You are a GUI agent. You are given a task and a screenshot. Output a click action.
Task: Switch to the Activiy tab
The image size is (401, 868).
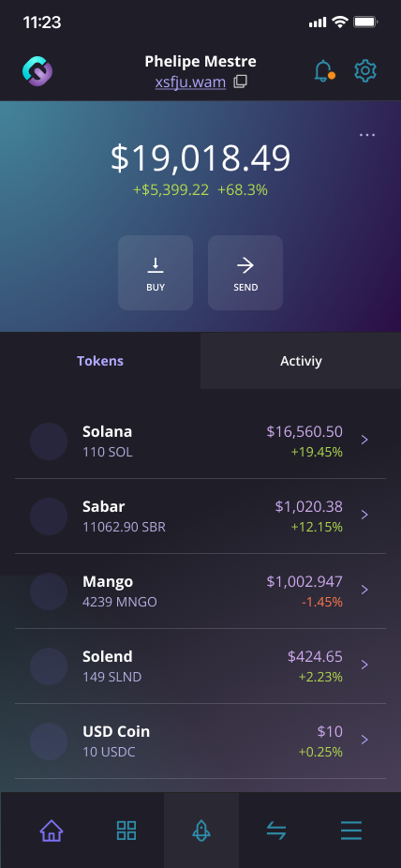click(301, 361)
